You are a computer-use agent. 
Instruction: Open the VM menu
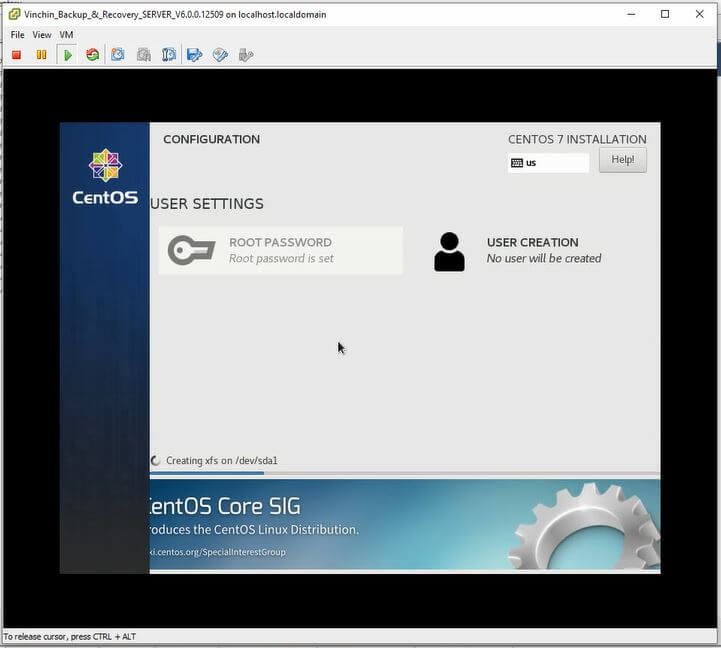66,34
